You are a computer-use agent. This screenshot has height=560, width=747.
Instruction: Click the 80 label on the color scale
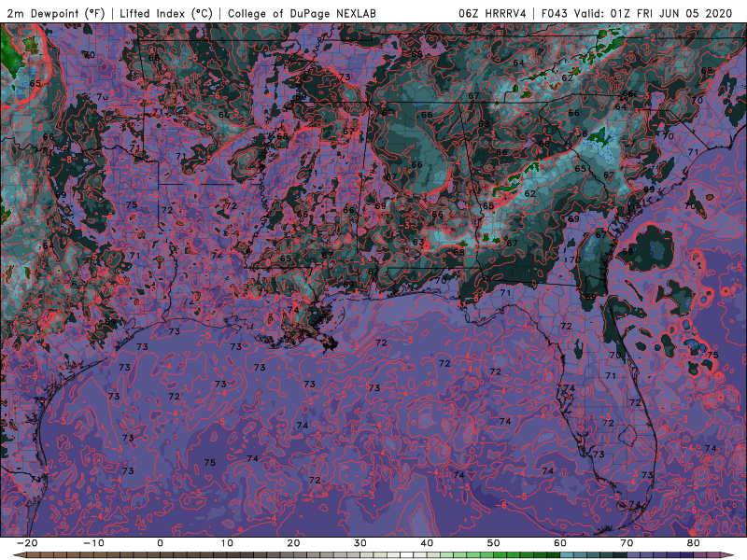[x=694, y=543]
